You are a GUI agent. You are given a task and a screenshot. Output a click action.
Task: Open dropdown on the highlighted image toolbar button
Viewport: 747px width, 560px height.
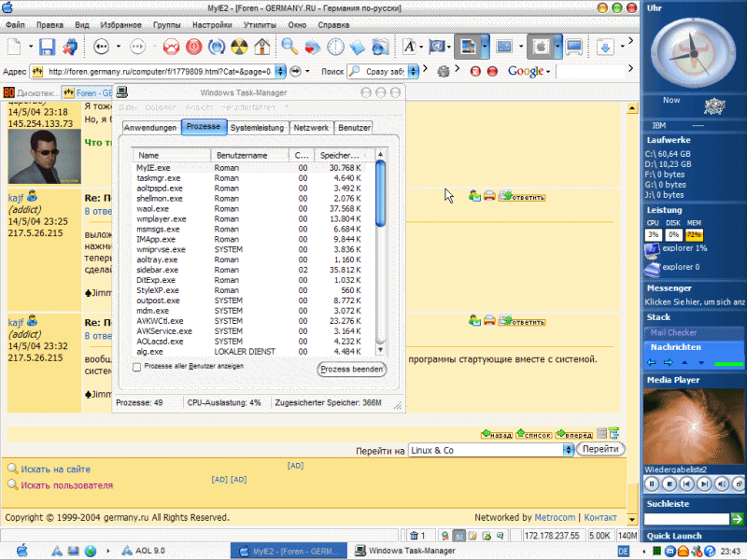pos(485,47)
